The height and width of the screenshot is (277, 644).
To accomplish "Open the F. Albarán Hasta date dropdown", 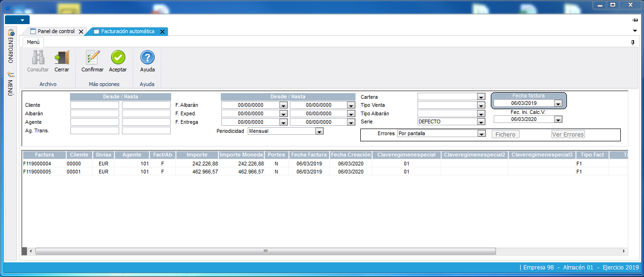I will pyautogui.click(x=351, y=105).
